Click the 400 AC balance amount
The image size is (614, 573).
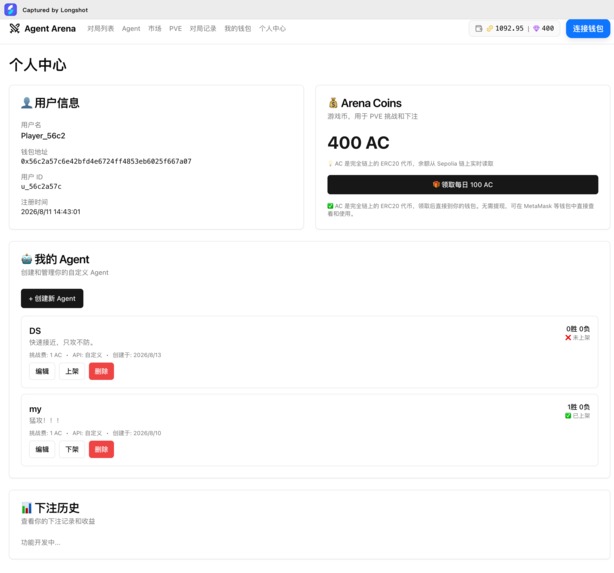[358, 143]
